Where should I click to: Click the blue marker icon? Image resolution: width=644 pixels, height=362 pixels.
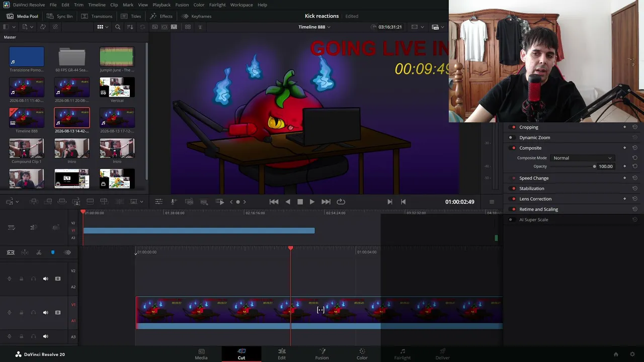tap(53, 252)
